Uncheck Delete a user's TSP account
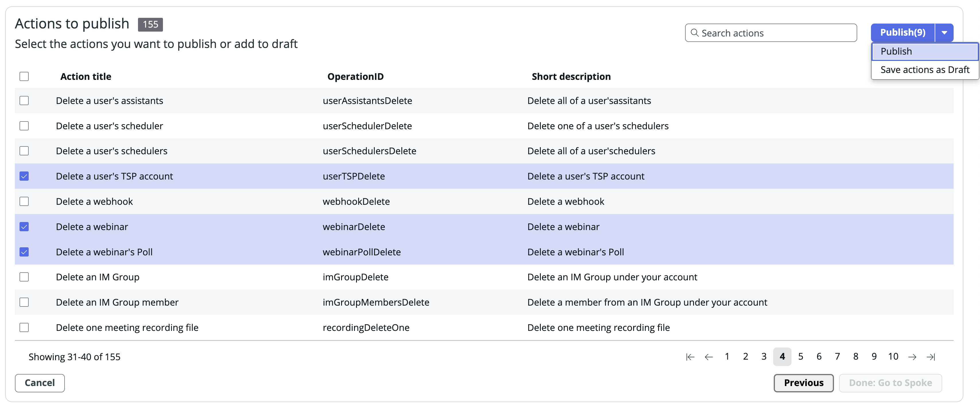Screen dimensions: 980x405 [x=24, y=176]
